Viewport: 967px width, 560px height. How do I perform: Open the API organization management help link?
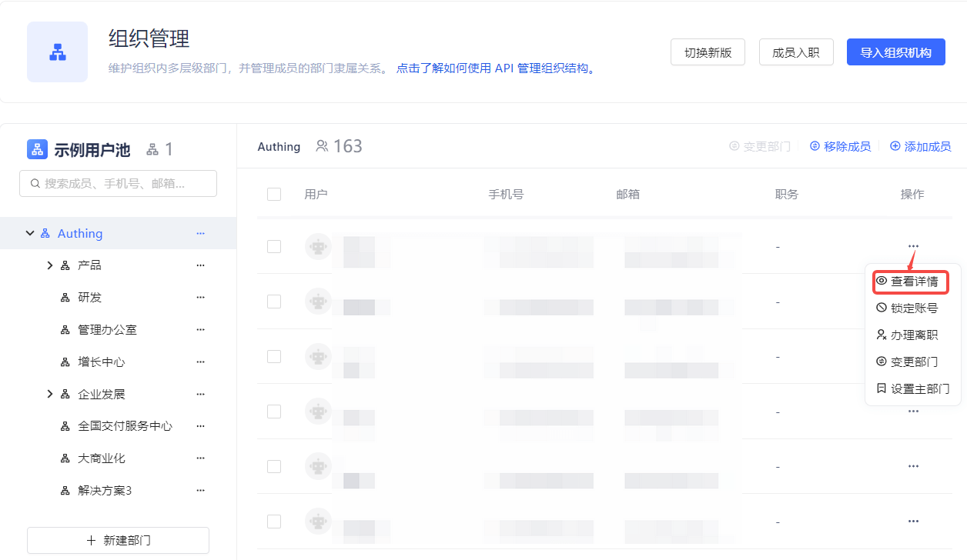click(496, 68)
